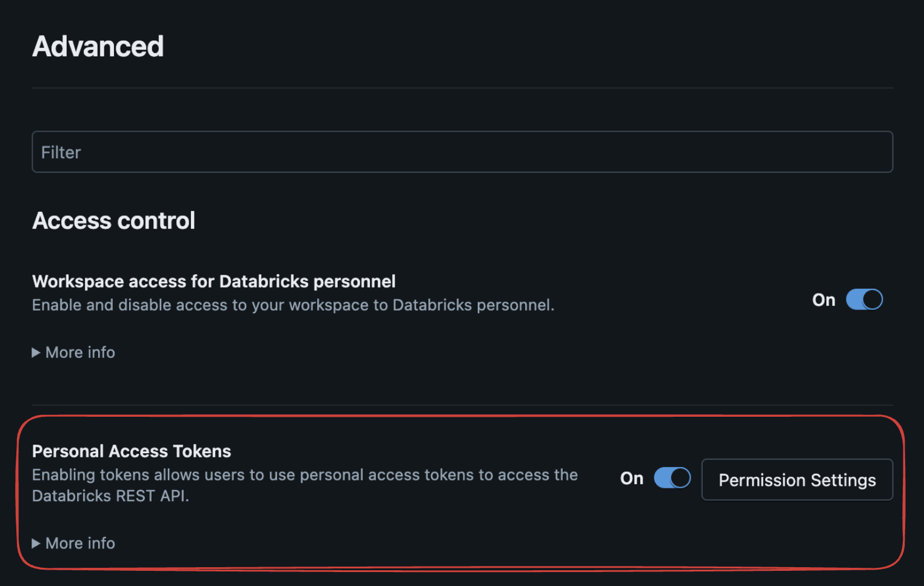The width and height of the screenshot is (924, 586).
Task: Click the Permission Settings button border area
Action: coord(797,461)
